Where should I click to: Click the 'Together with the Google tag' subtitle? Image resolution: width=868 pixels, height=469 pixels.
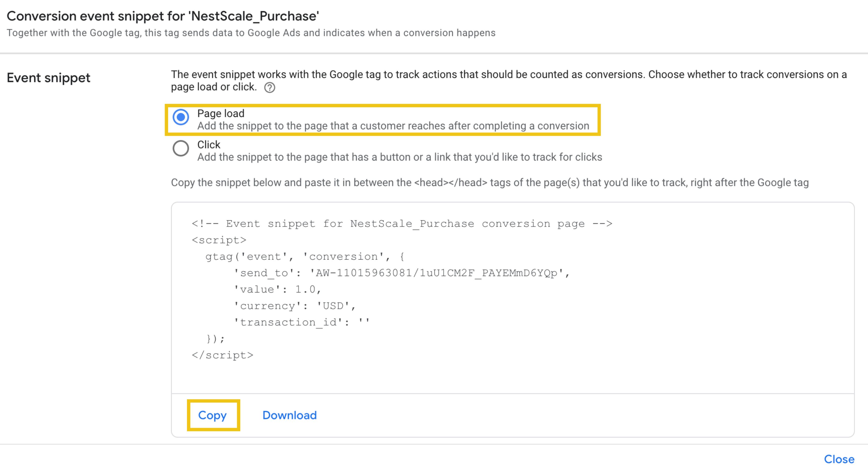click(251, 33)
